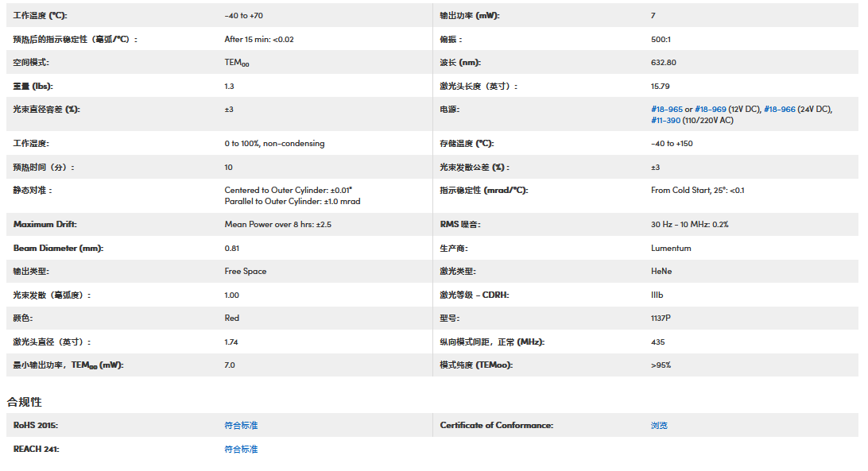Screen dimensions: 868x471
Task: Click 'Parallel to Outer Cylinder: ±1.0 mrad' text
Action: (293, 202)
